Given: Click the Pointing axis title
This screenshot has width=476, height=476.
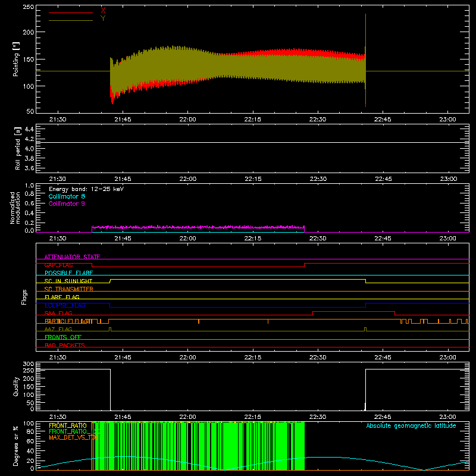Looking at the screenshot, I should [16, 59].
